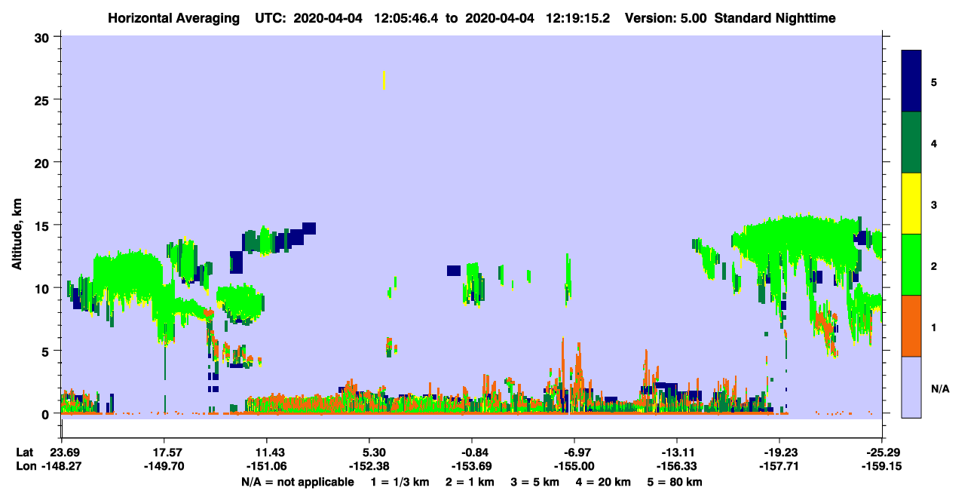Click the '3 = 5 km' legend entry
The height and width of the screenshot is (503, 980).
click(x=535, y=482)
